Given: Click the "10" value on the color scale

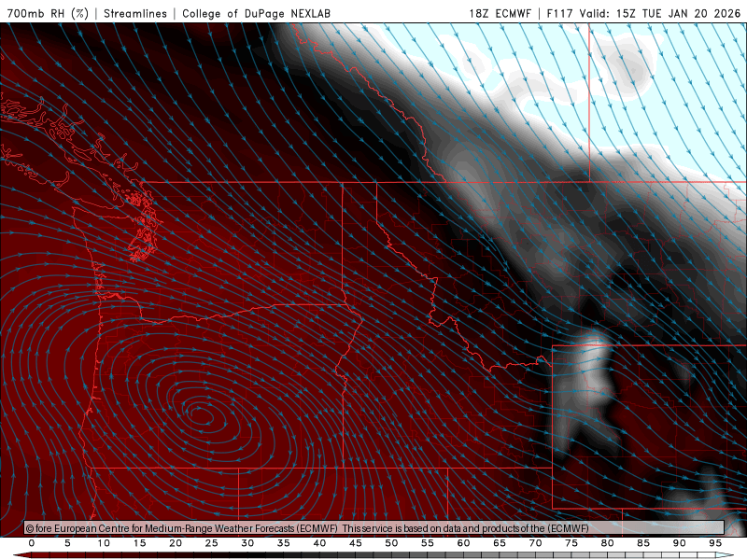Looking at the screenshot, I should (104, 543).
